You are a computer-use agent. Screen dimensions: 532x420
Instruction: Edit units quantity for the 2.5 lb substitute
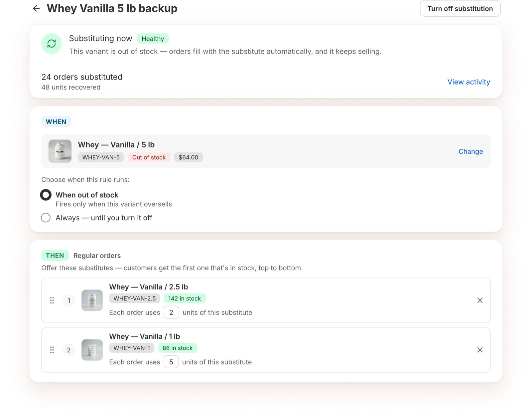coord(171,313)
